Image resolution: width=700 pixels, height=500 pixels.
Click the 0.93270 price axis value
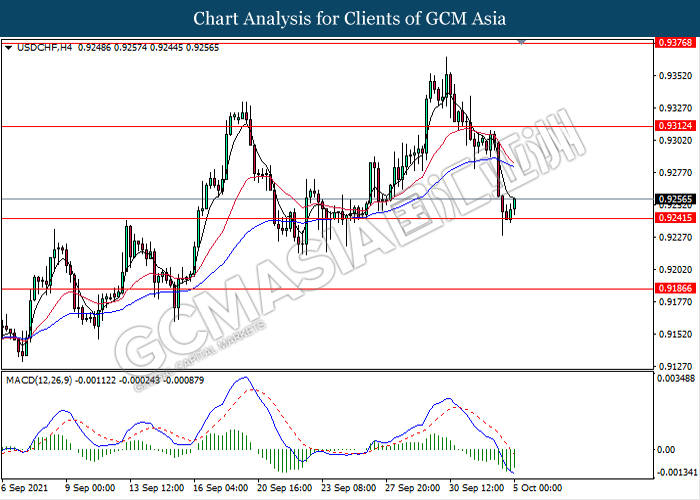coord(675,108)
